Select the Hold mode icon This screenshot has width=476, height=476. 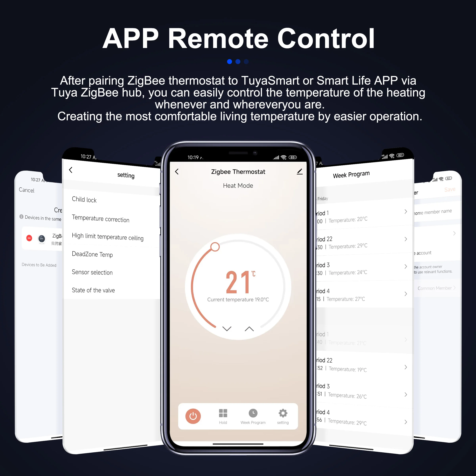[225, 401]
